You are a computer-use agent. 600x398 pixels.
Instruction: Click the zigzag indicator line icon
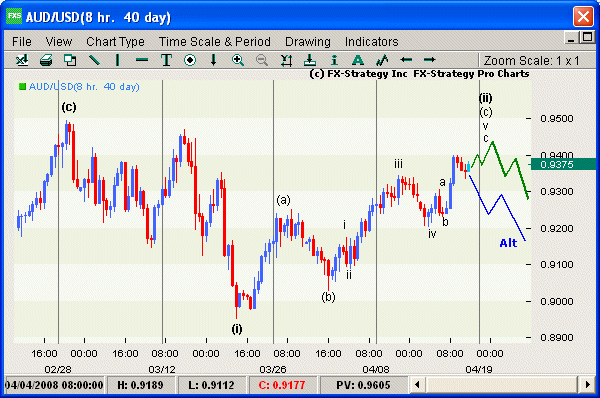(x=382, y=60)
